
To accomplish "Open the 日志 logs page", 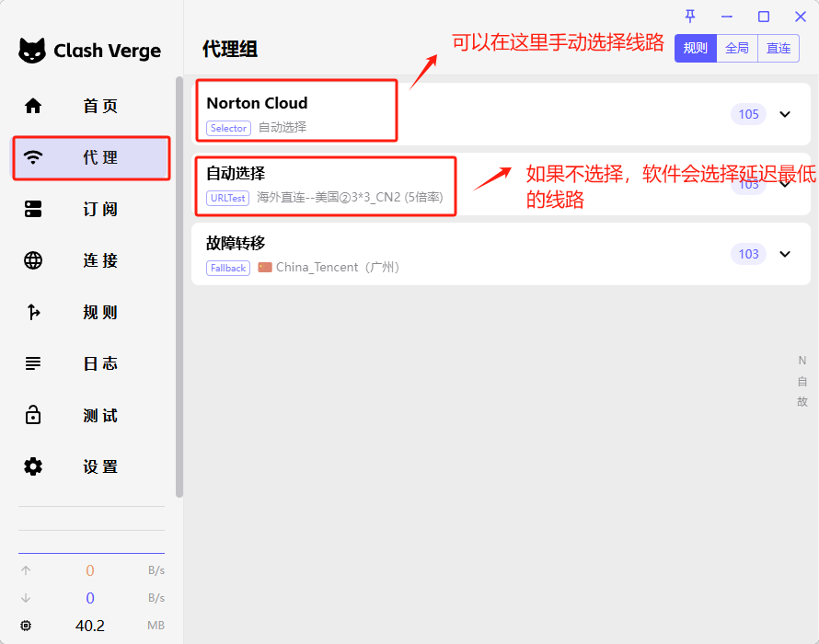I will (99, 363).
